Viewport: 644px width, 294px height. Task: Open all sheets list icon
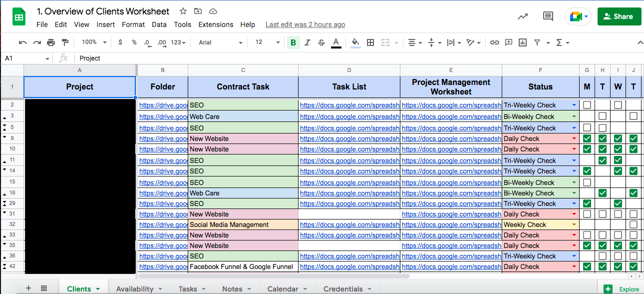pyautogui.click(x=44, y=288)
